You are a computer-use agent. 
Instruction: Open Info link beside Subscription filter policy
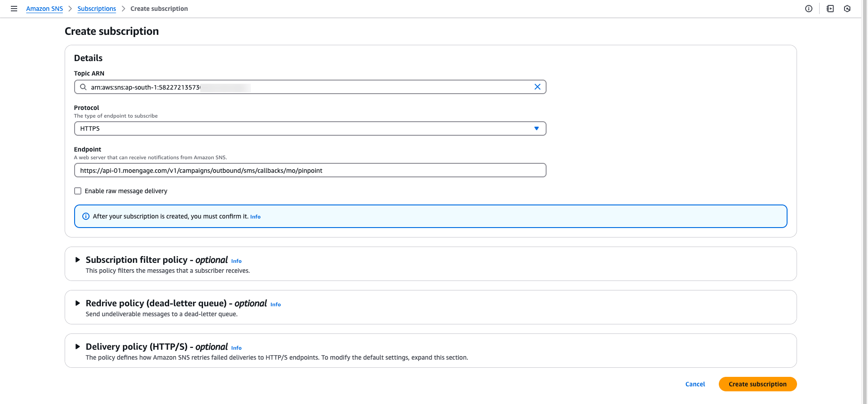[236, 261]
